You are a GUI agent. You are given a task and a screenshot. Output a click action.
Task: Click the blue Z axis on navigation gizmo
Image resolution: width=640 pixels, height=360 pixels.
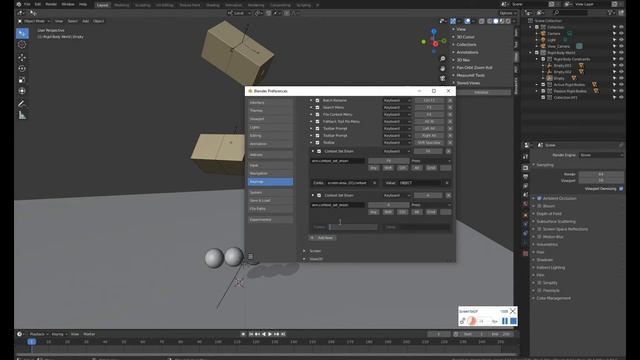click(434, 31)
